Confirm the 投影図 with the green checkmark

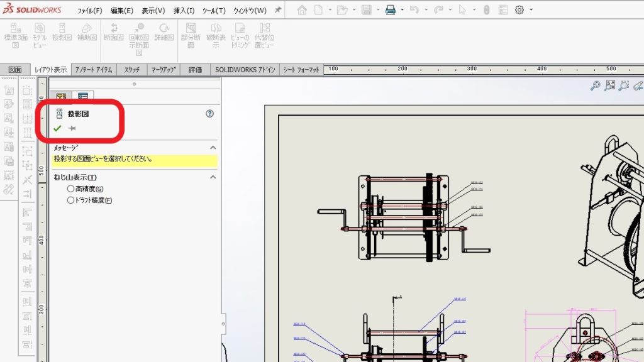57,128
